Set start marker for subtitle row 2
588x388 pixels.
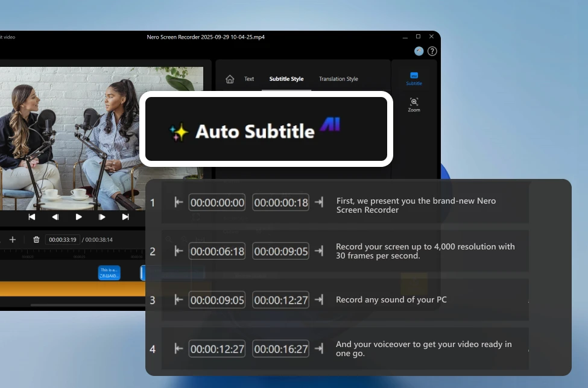pos(179,251)
